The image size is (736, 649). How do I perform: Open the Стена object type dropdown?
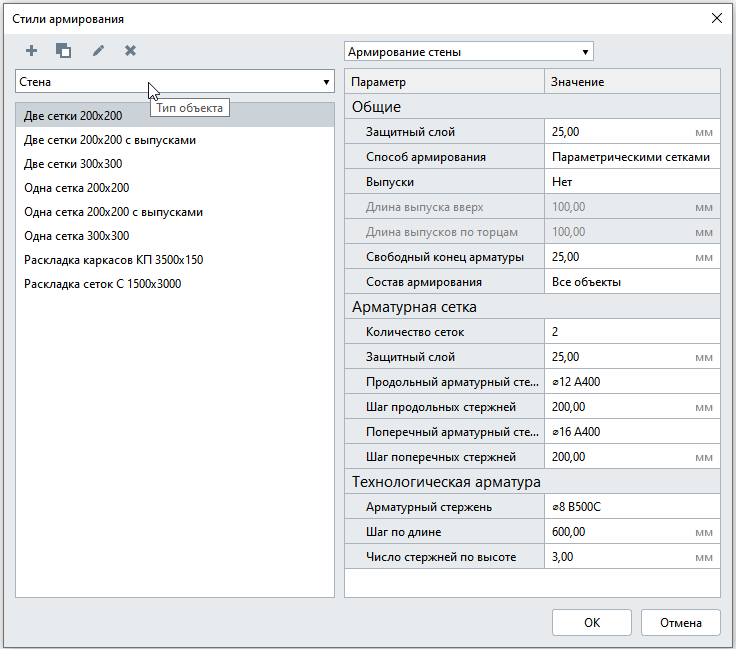click(x=175, y=82)
